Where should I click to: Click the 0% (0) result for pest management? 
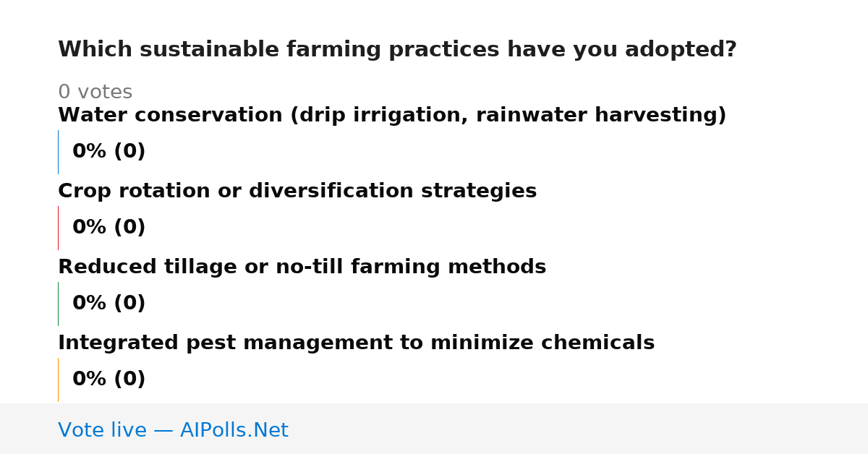pos(109,380)
